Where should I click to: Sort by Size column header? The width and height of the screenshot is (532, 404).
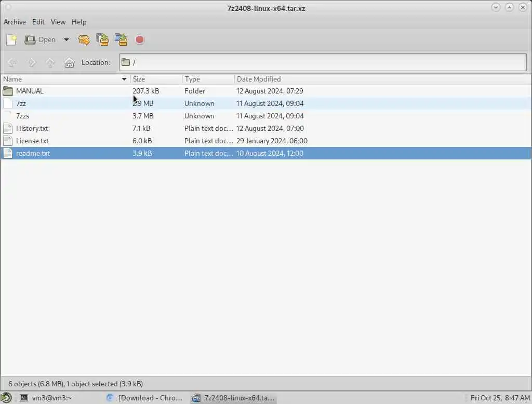point(156,79)
